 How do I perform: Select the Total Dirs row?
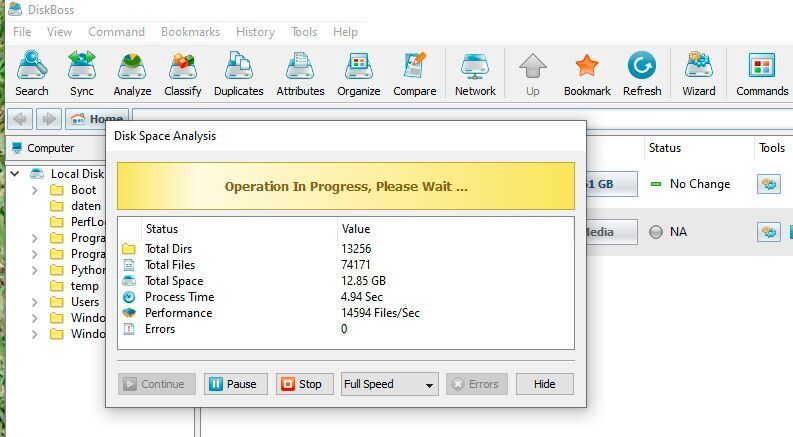pos(346,249)
